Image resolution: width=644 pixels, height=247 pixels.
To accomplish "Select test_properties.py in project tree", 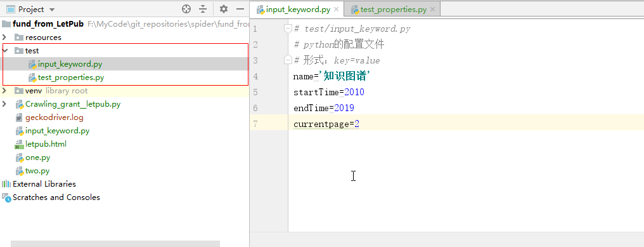I will tap(70, 77).
